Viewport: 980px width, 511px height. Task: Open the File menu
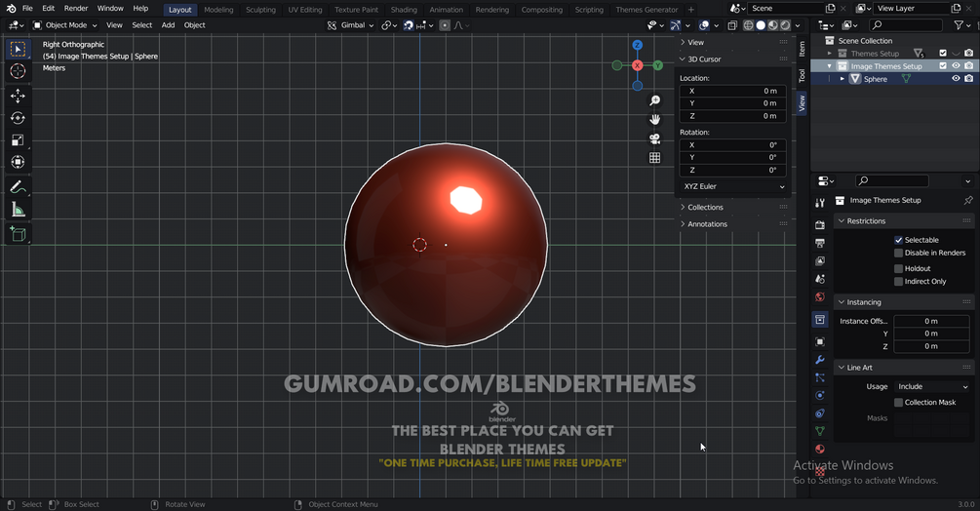pyautogui.click(x=27, y=9)
